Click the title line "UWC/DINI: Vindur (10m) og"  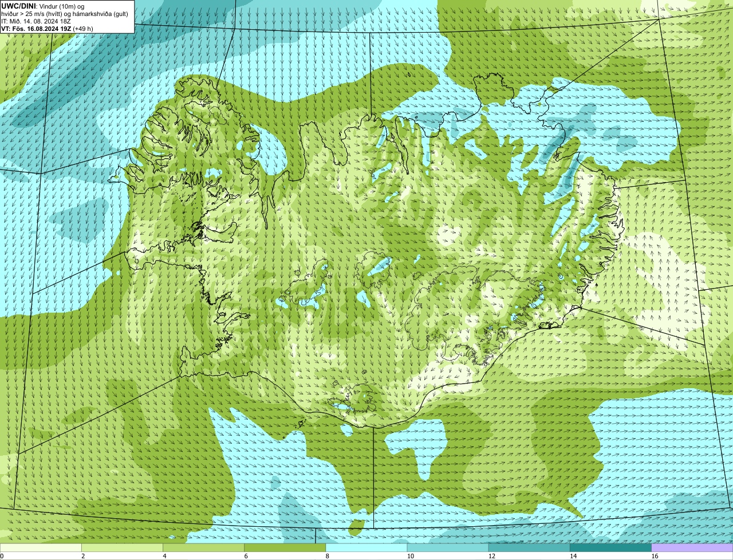43,6
